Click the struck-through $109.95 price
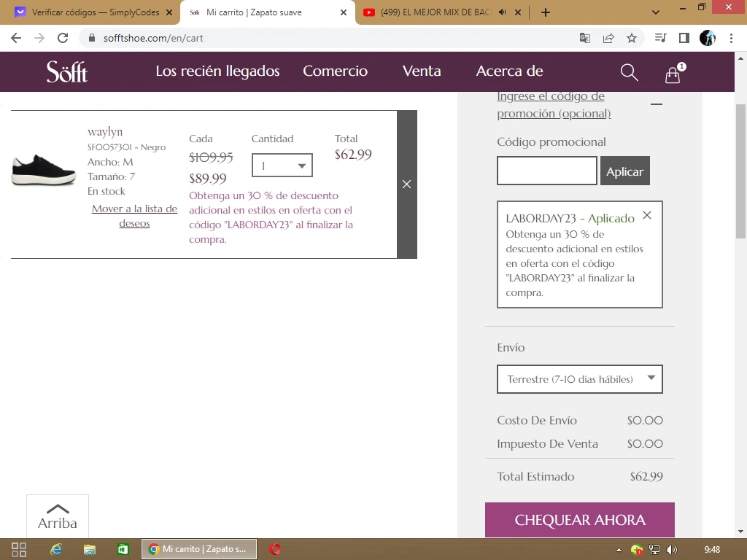This screenshot has width=747, height=560. pyautogui.click(x=211, y=157)
